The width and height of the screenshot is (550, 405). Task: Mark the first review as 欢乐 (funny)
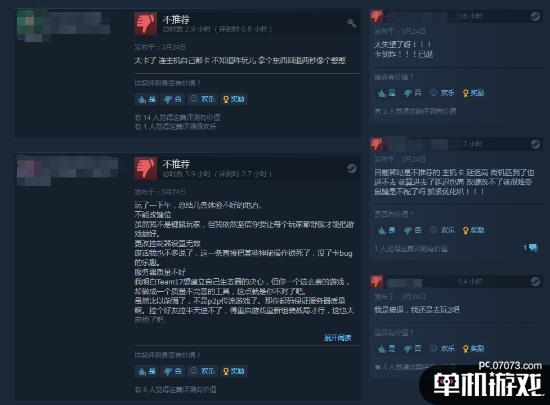click(x=202, y=99)
